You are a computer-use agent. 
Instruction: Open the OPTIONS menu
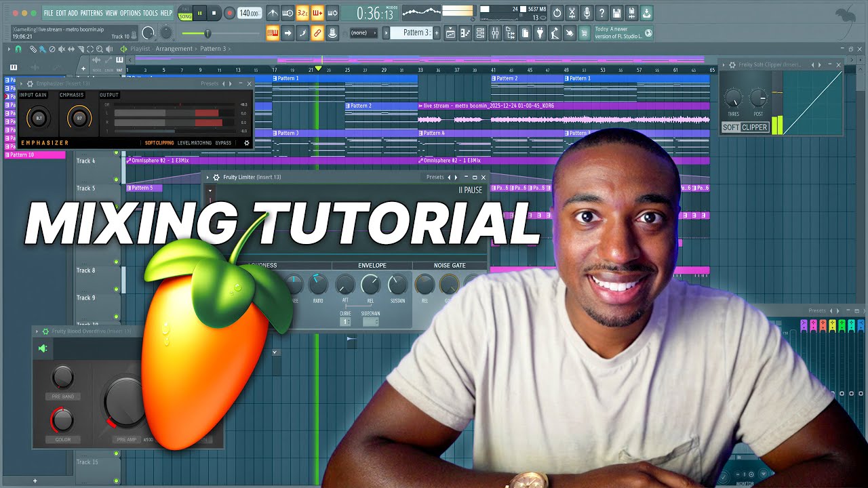[130, 13]
